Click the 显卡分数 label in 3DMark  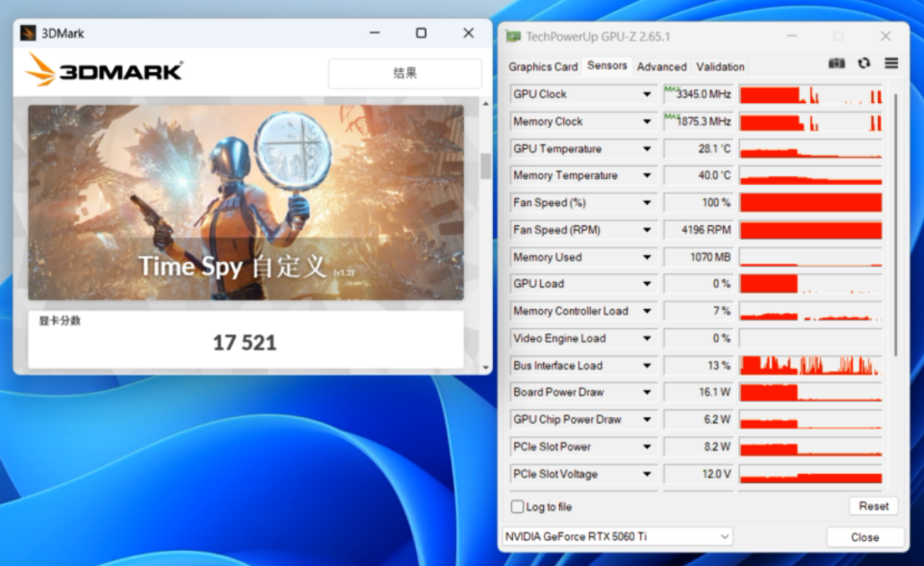tap(60, 321)
